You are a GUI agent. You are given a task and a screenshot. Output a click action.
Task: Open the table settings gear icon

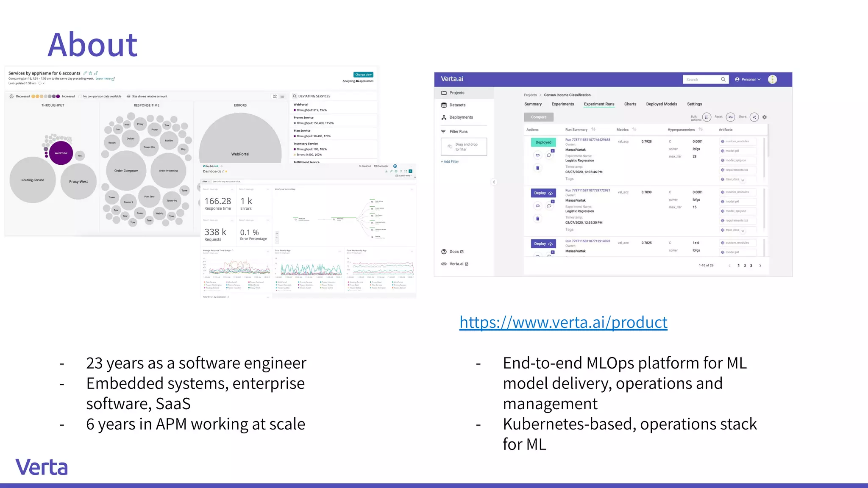(765, 117)
